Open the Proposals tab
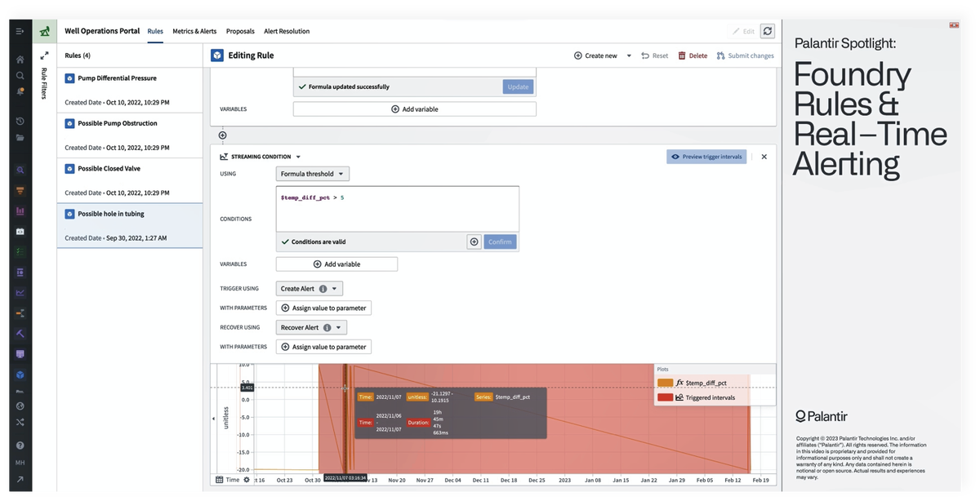The width and height of the screenshot is (980, 501). pyautogui.click(x=240, y=31)
